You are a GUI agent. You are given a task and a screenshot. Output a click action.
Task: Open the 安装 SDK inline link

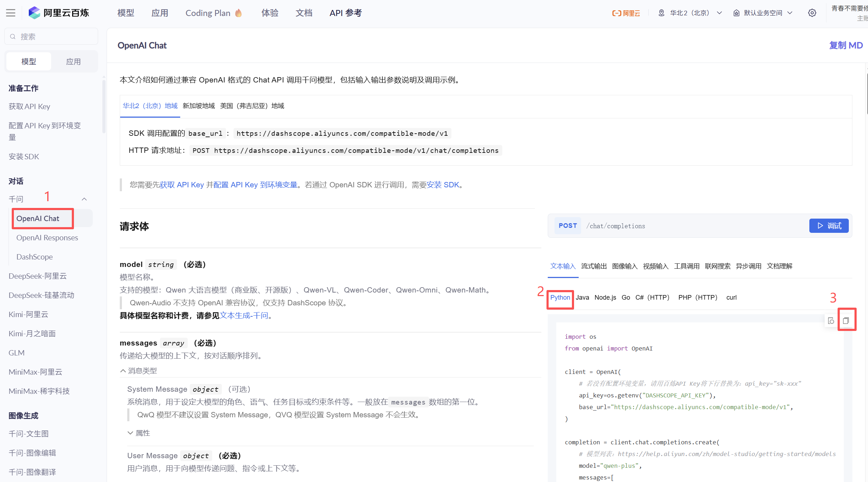click(443, 185)
